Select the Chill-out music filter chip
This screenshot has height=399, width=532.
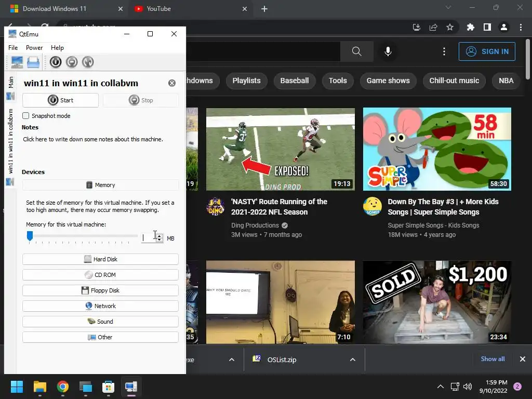click(454, 81)
